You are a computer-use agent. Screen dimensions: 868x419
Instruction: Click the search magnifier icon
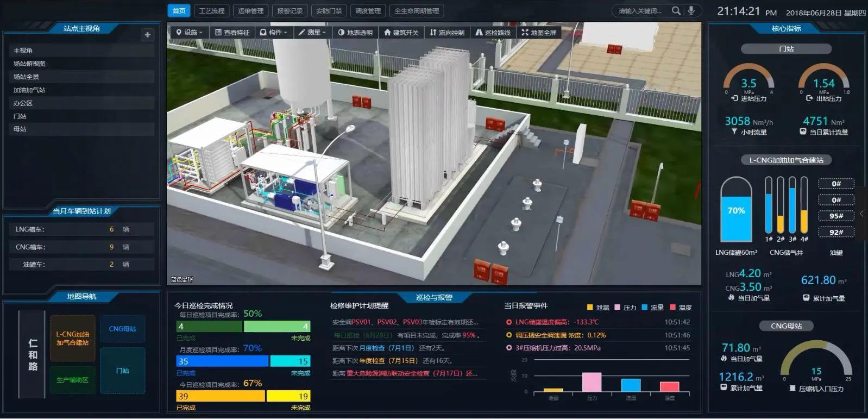click(x=676, y=11)
